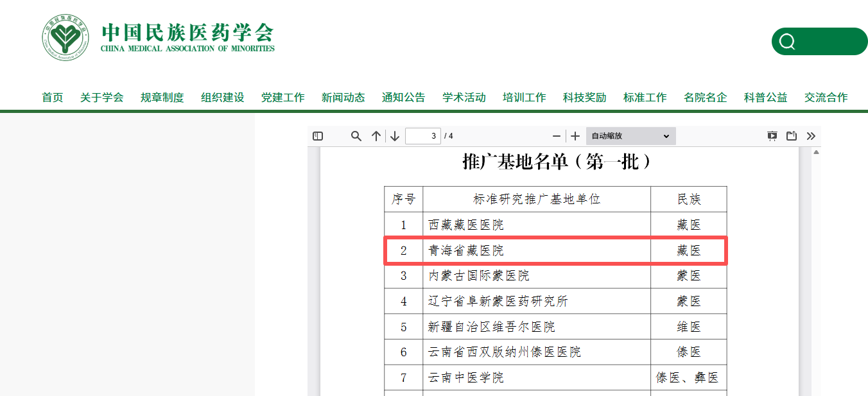The image size is (868, 396).
Task: Click the row number 5 cell
Action: (x=404, y=327)
